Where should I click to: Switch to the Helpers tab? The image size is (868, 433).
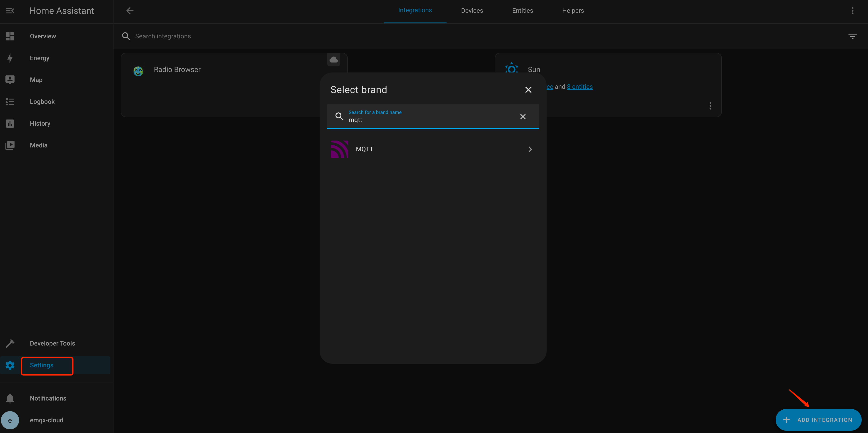pos(573,10)
